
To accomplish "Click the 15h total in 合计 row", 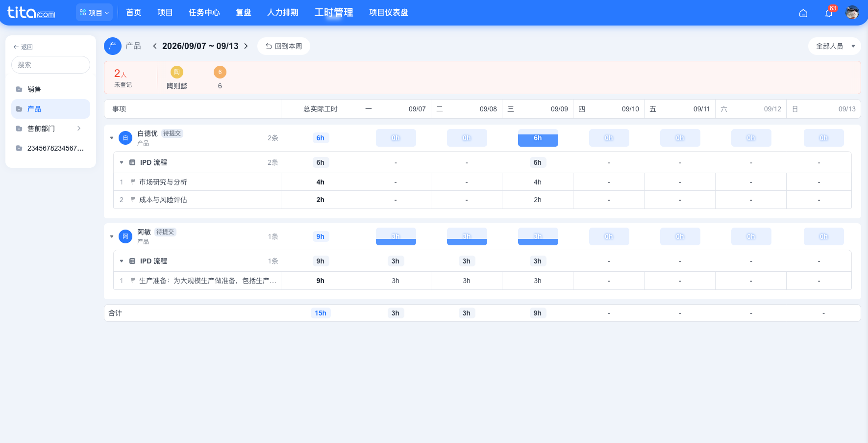I will click(x=321, y=313).
